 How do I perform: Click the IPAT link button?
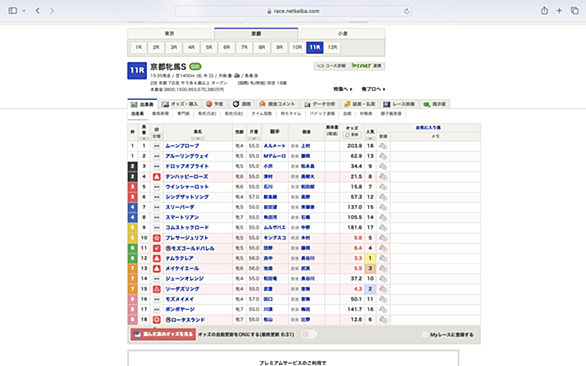pos(367,66)
